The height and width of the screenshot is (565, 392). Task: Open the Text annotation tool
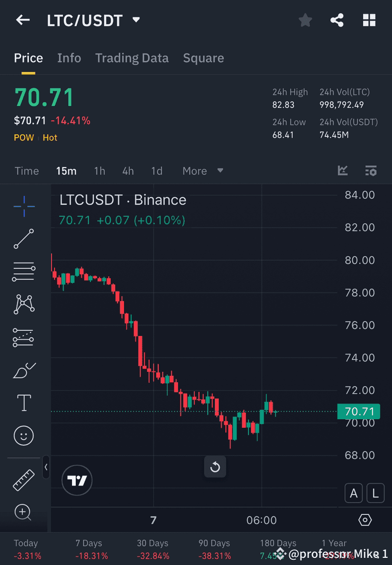pyautogui.click(x=24, y=402)
